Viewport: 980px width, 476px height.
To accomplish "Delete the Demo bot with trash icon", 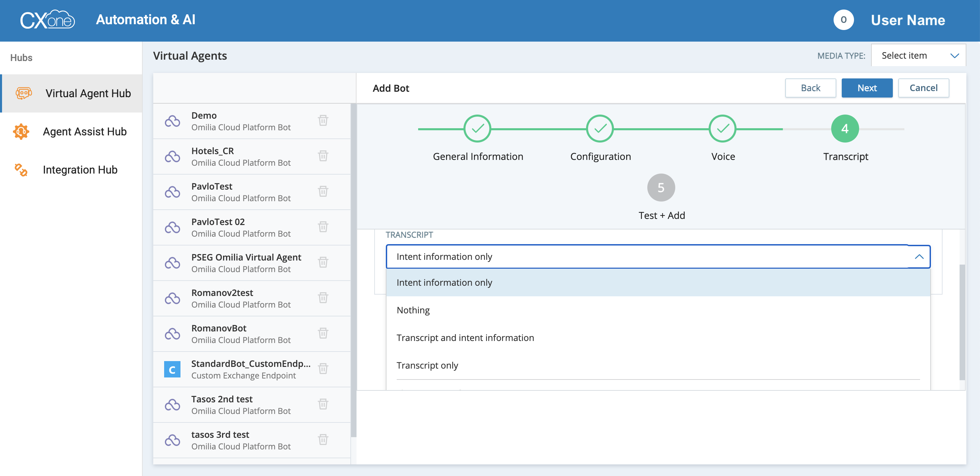I will (323, 121).
